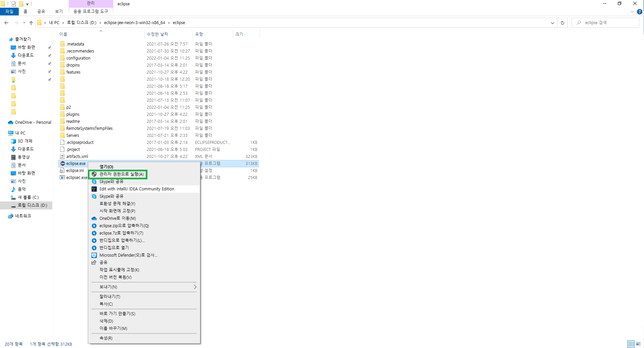Open 동영상 in sidebar
Viewport: 644px width, 348px height.
point(23,157)
